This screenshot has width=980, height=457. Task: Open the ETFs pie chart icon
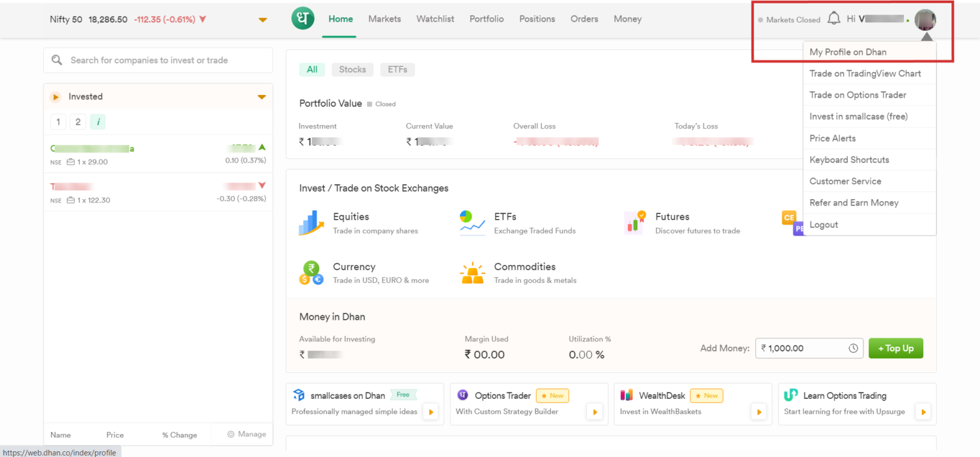tap(472, 223)
